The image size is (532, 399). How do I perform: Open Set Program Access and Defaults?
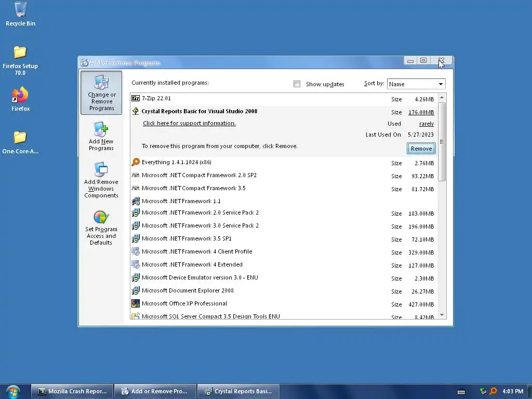point(101,228)
